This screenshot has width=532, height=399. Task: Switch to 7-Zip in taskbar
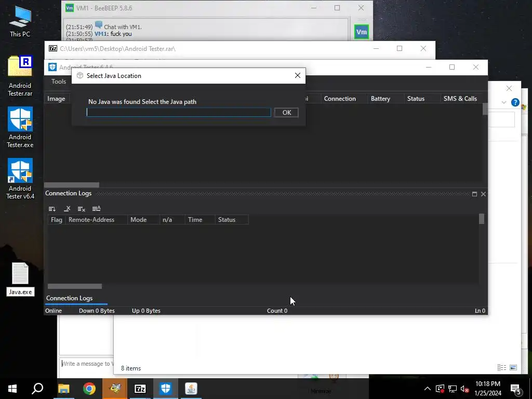pyautogui.click(x=140, y=389)
